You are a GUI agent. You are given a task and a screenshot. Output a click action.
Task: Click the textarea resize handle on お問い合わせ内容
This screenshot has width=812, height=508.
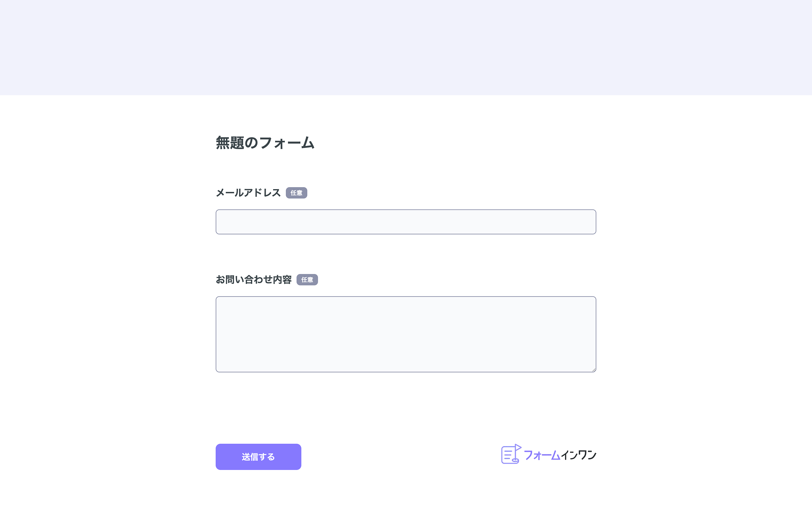pyautogui.click(x=594, y=369)
